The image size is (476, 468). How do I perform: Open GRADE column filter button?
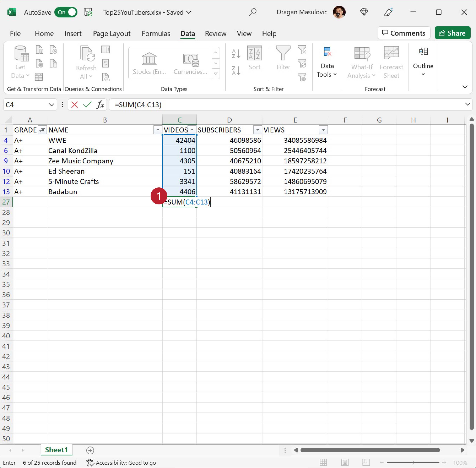(x=42, y=130)
